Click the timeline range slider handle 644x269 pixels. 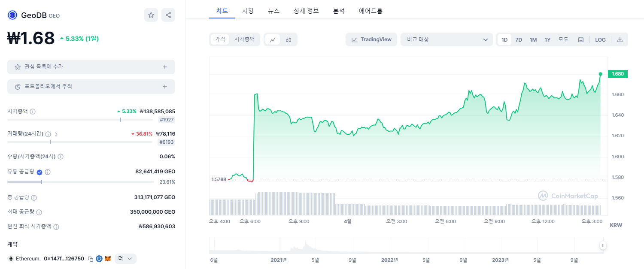(x=603, y=245)
